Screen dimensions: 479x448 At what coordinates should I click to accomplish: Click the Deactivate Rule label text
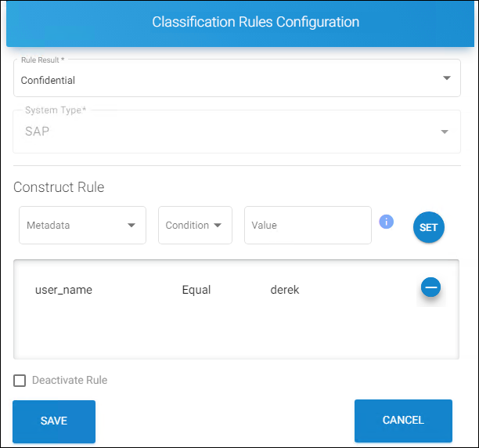point(70,381)
